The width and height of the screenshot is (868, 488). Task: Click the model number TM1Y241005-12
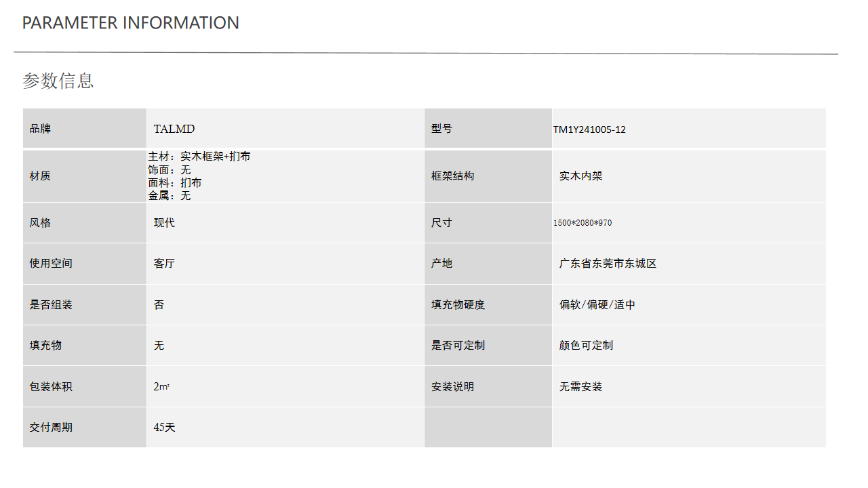pyautogui.click(x=589, y=129)
